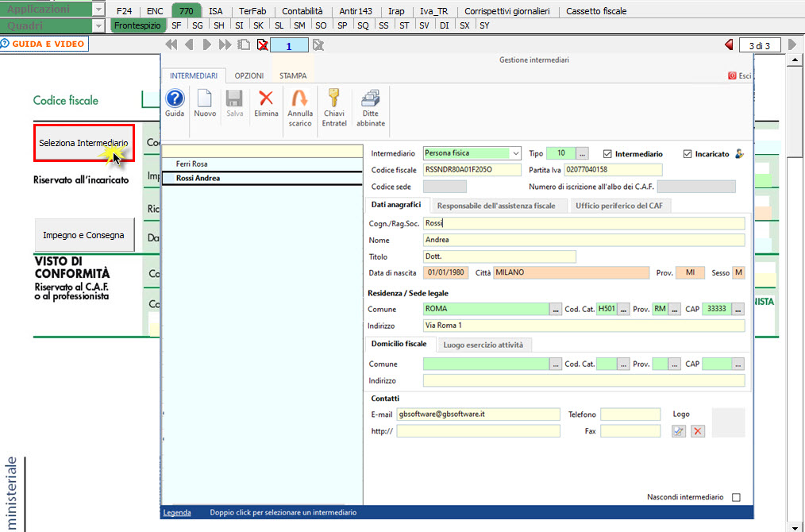The image size is (805, 532).
Task: Check the Nascondi intermediario checkbox
Action: pyautogui.click(x=736, y=497)
